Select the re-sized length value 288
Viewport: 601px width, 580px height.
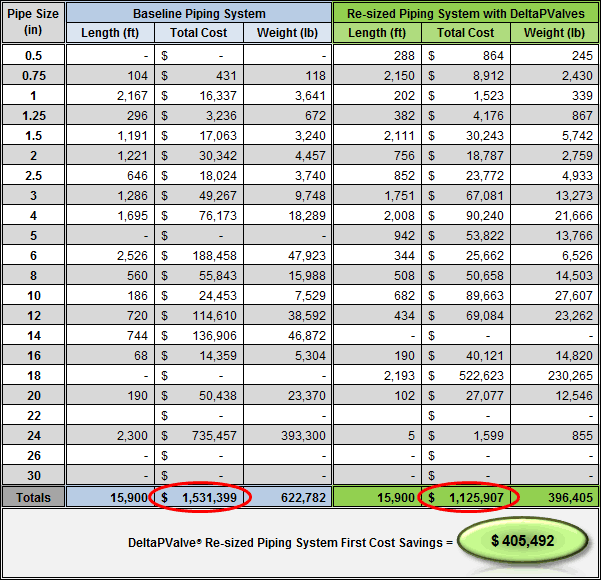tap(404, 56)
